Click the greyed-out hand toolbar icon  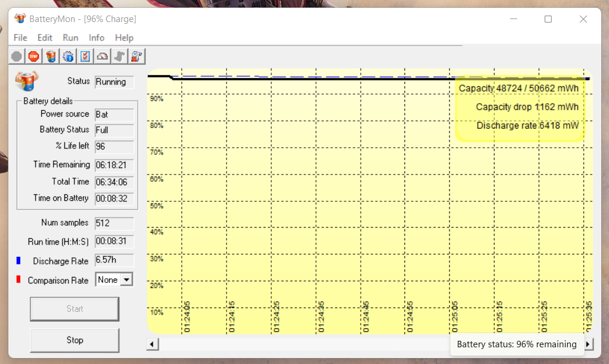pyautogui.click(x=119, y=57)
